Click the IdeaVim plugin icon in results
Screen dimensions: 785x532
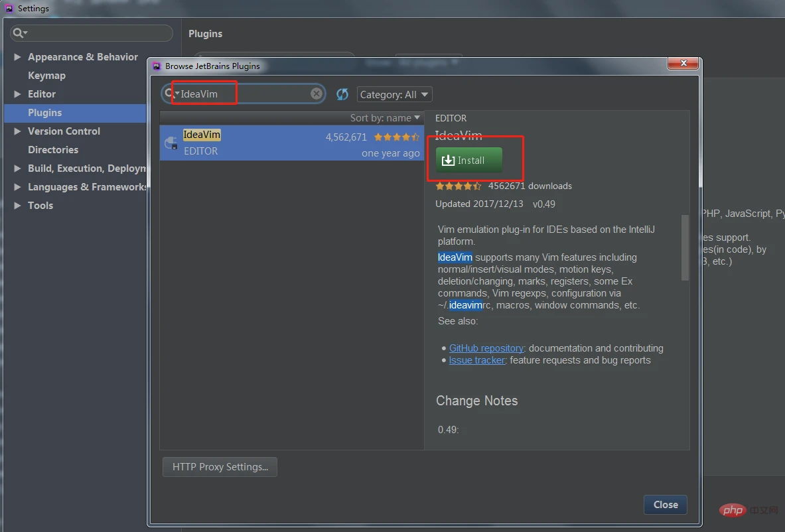pos(171,143)
